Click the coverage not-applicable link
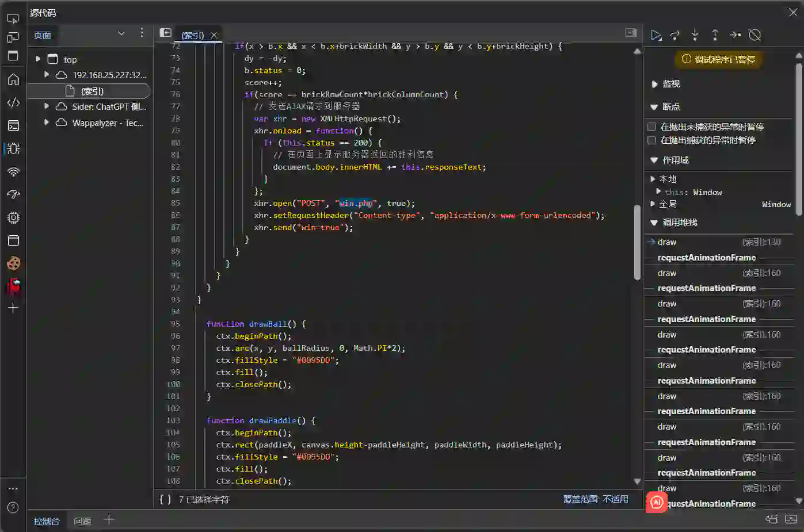 tap(596, 499)
